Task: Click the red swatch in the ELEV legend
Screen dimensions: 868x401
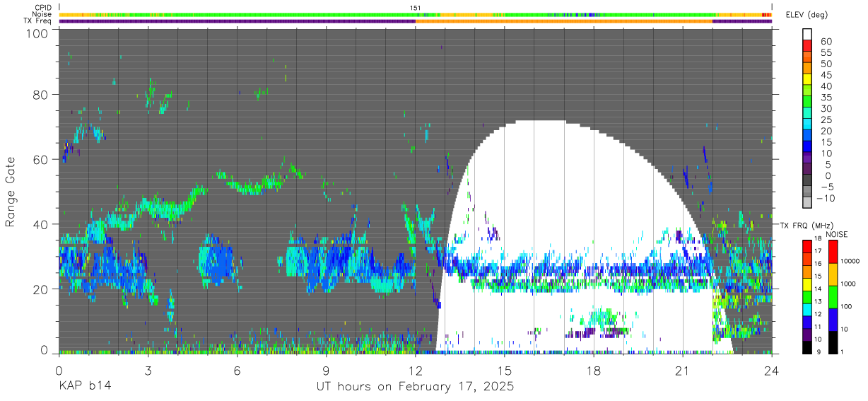Action: pyautogui.click(x=807, y=46)
